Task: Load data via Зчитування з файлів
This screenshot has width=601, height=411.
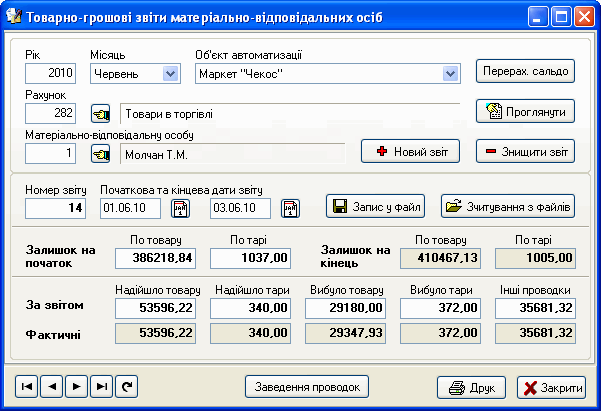Action: (x=508, y=206)
